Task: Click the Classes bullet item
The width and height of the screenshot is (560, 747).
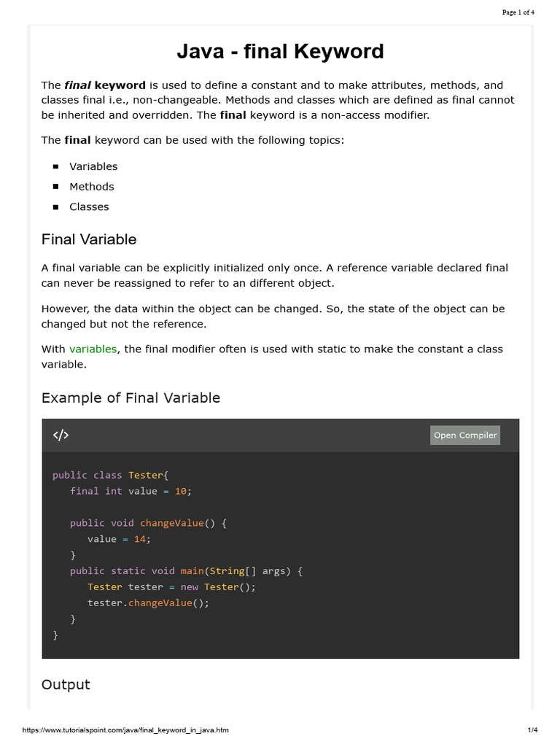Action: click(x=89, y=207)
